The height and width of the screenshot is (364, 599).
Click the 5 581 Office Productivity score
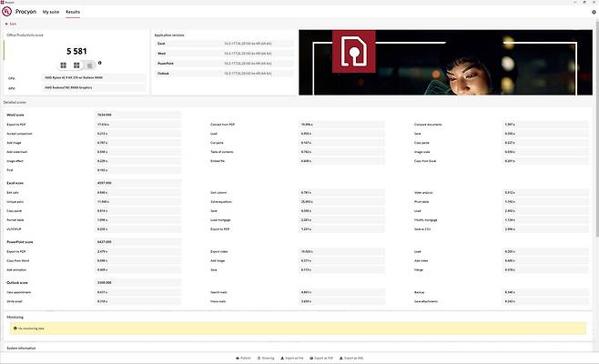[x=76, y=51]
